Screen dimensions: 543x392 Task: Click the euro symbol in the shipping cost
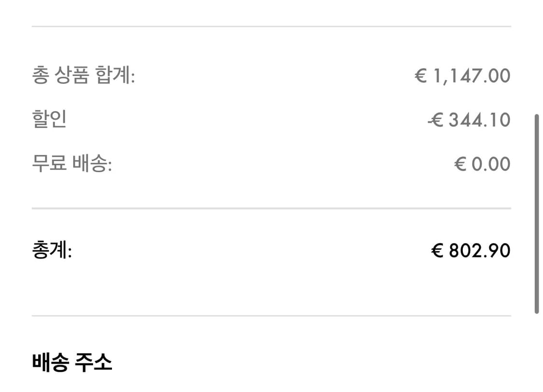pos(460,164)
